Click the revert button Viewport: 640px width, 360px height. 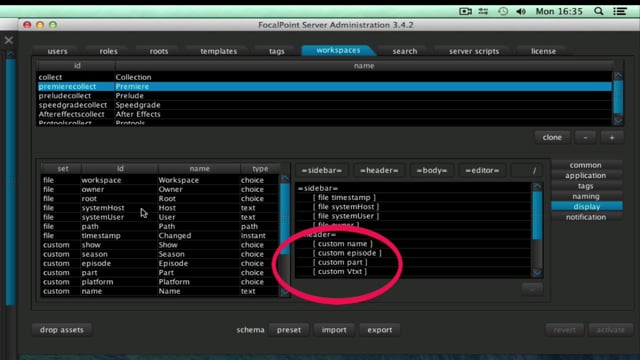pos(564,330)
